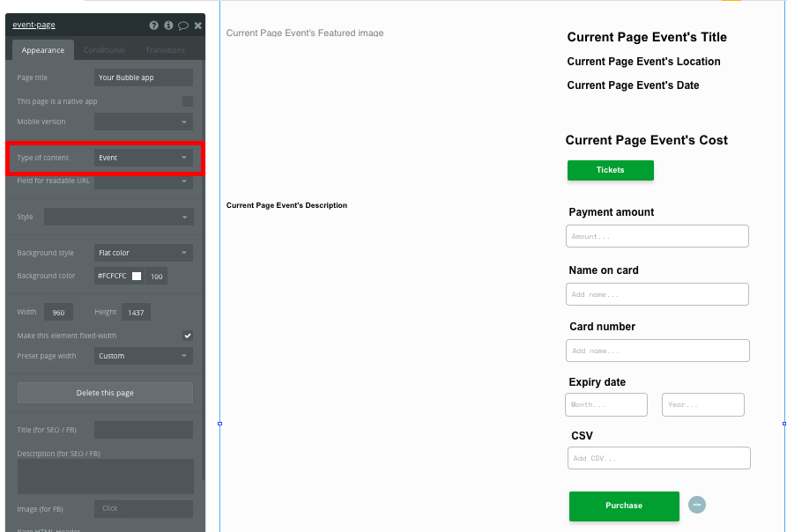Edit the page Width field
Viewport: 787px width, 532px height.
pos(58,313)
